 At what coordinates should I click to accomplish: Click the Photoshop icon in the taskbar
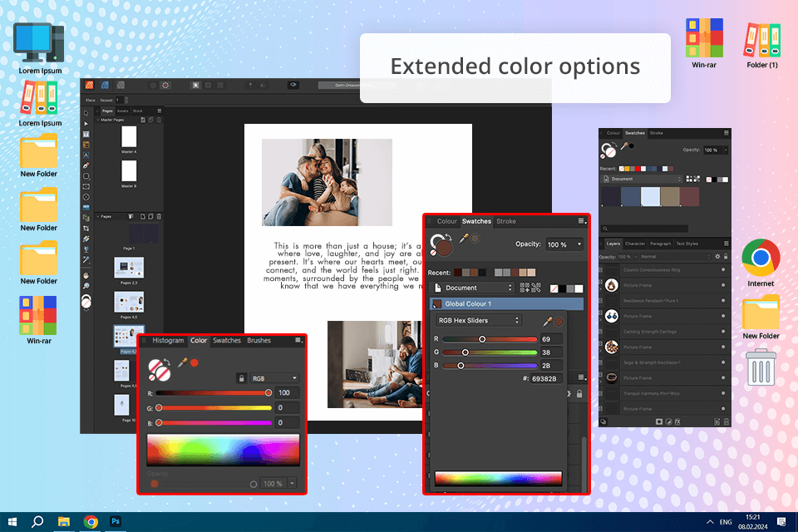tap(116, 521)
